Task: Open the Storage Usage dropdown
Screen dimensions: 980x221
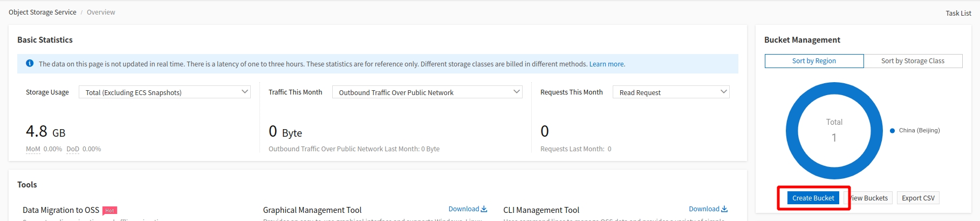Action: [x=165, y=92]
